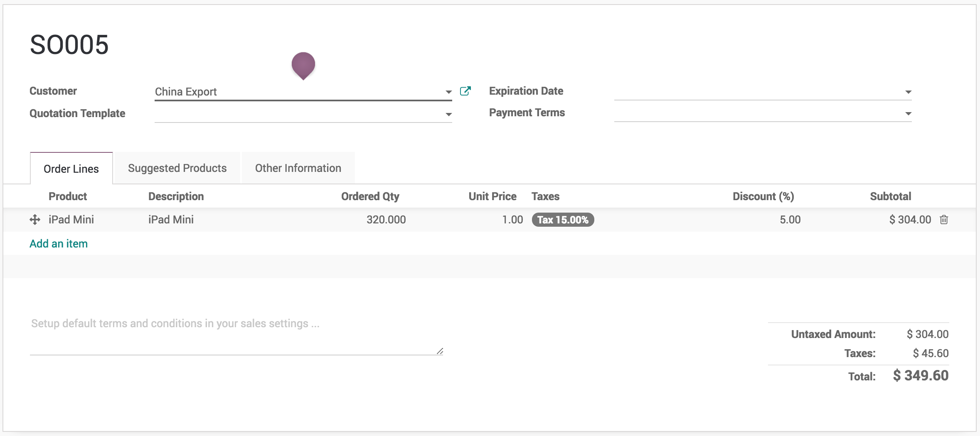The height and width of the screenshot is (436, 980).
Task: Click the Tax 15.00% tag
Action: point(563,220)
